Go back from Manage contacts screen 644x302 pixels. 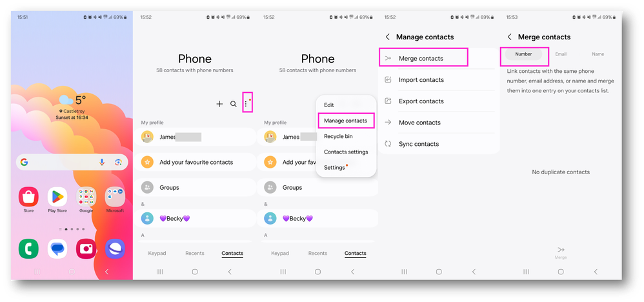click(x=387, y=37)
